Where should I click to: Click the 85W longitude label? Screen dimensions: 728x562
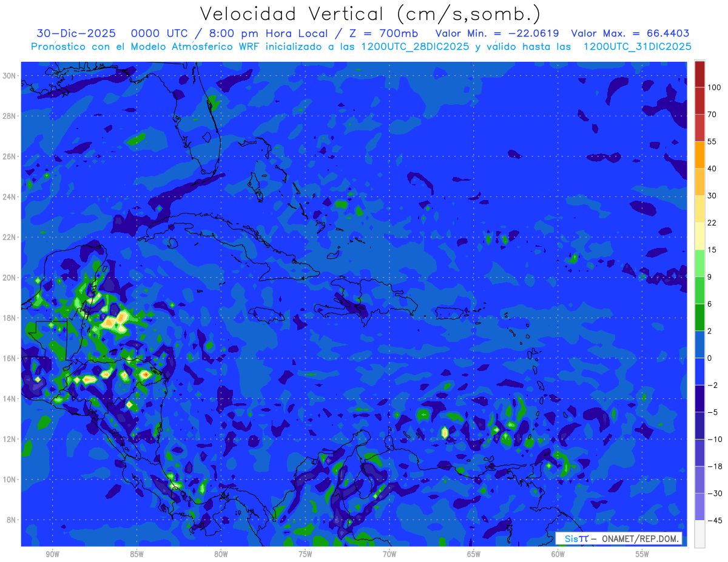tap(136, 554)
